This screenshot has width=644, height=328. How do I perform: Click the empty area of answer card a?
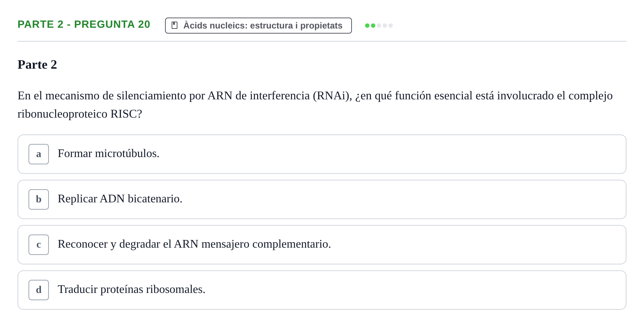(391, 154)
